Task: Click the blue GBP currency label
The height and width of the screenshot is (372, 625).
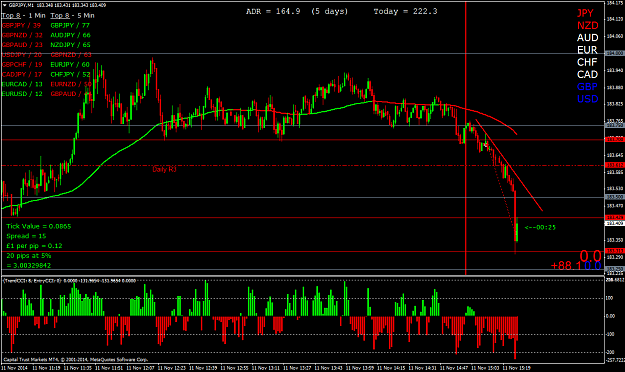Action: pos(587,87)
